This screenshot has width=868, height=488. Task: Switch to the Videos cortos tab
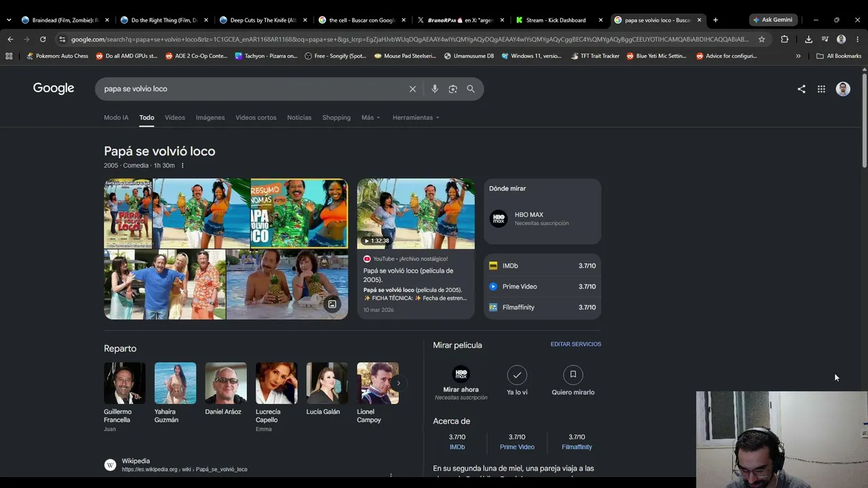click(x=256, y=117)
